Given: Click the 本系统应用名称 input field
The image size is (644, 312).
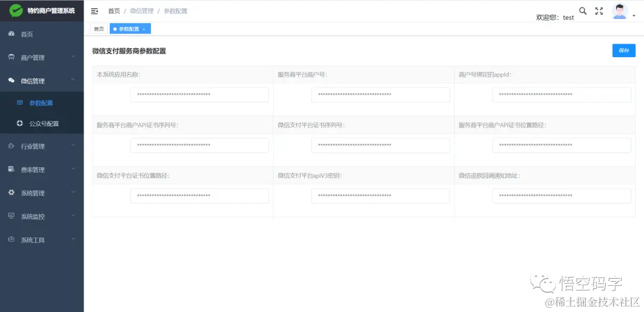Looking at the screenshot, I should [200, 95].
